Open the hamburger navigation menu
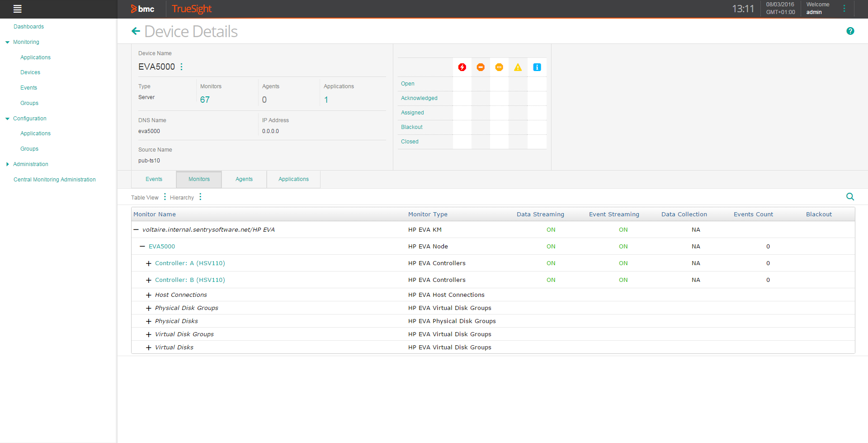The height and width of the screenshot is (443, 868). [18, 9]
